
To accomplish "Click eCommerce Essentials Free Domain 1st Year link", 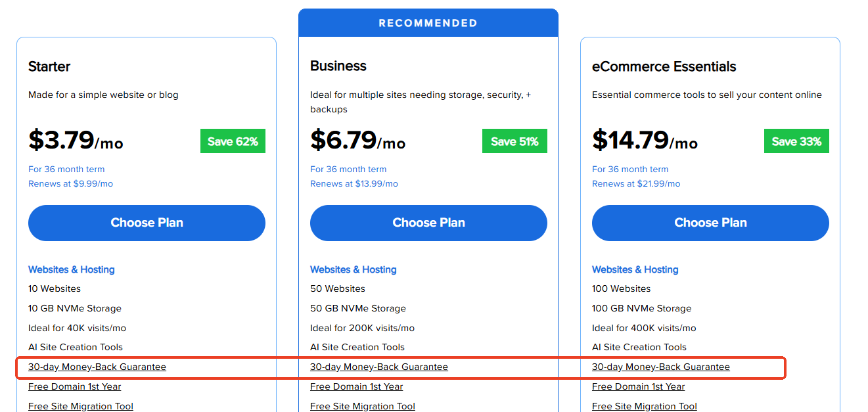I will coord(639,386).
